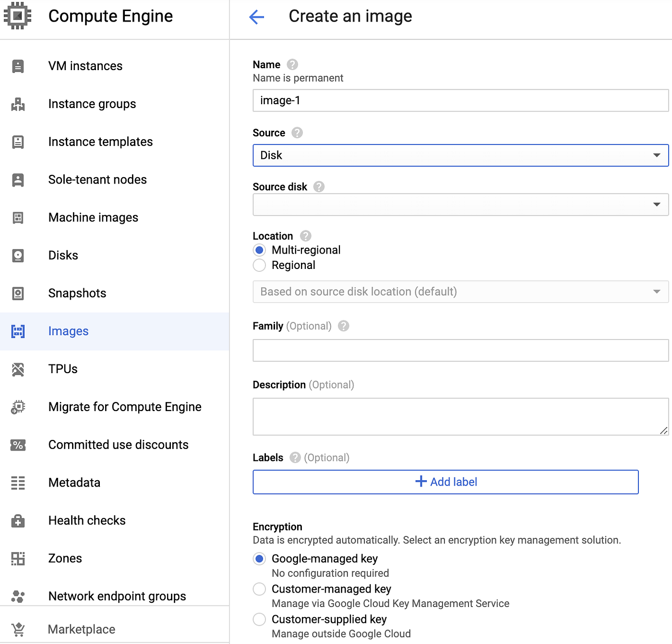
Task: Open Sole-tenant nodes page
Action: 114,180
